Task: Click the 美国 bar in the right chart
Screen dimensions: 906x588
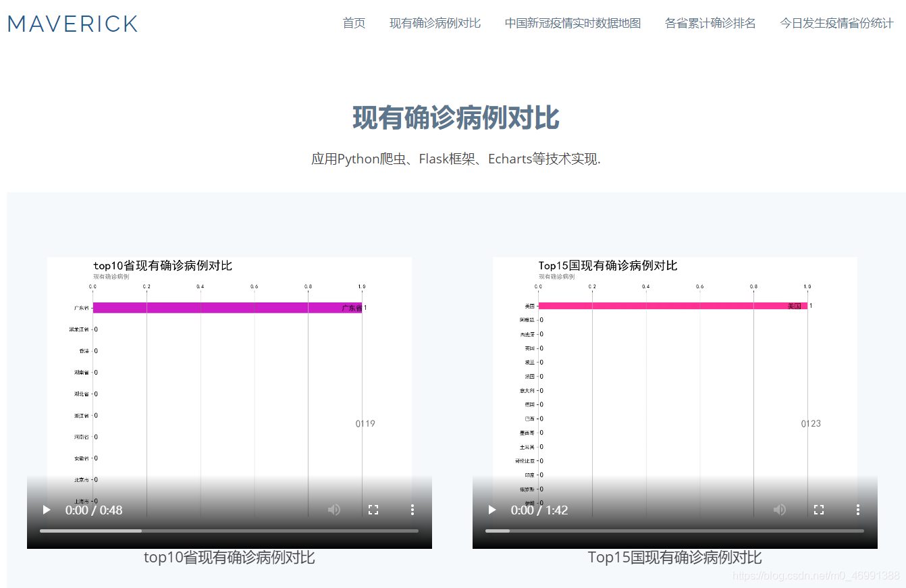Action: [673, 306]
